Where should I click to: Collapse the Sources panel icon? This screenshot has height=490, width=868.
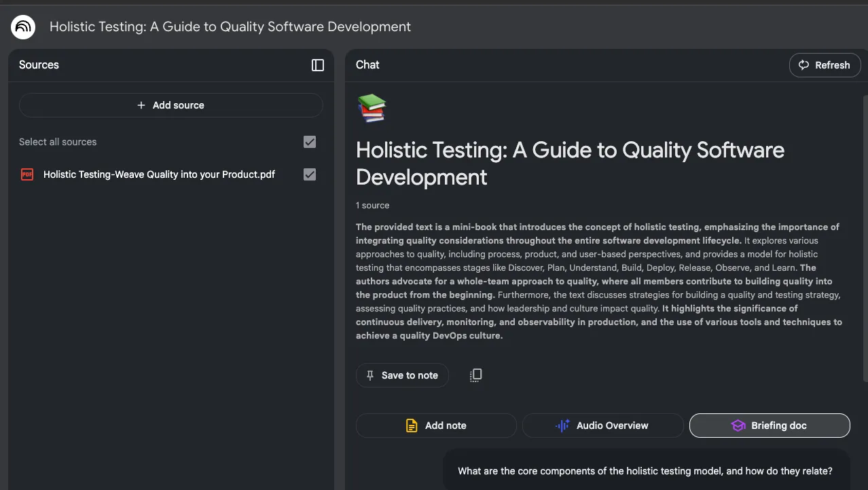pos(318,65)
